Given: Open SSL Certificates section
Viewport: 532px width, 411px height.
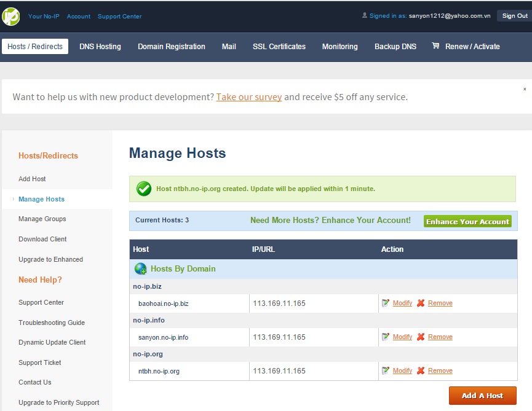Looking at the screenshot, I should pos(279,47).
